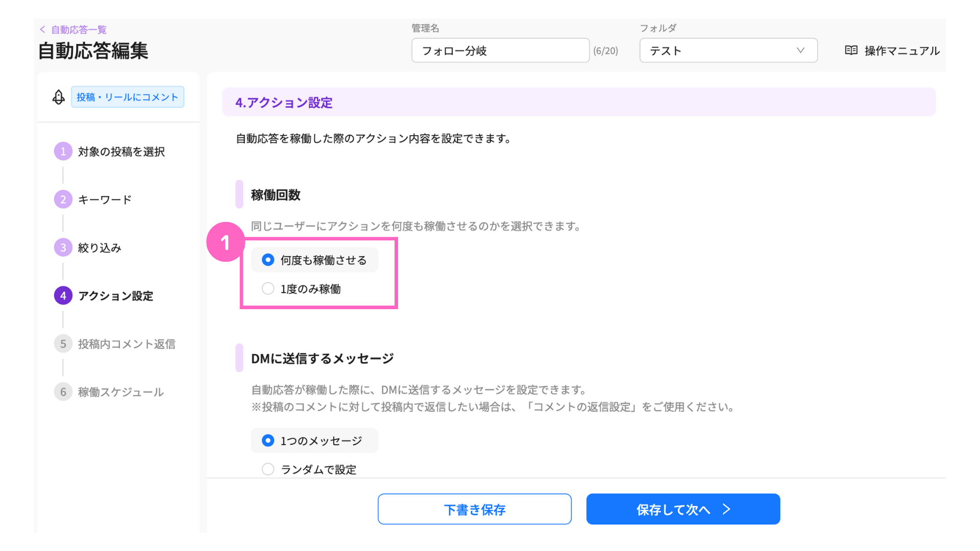Select the 1つのメッセージ radio option
The height and width of the screenshot is (551, 980).
(x=268, y=440)
